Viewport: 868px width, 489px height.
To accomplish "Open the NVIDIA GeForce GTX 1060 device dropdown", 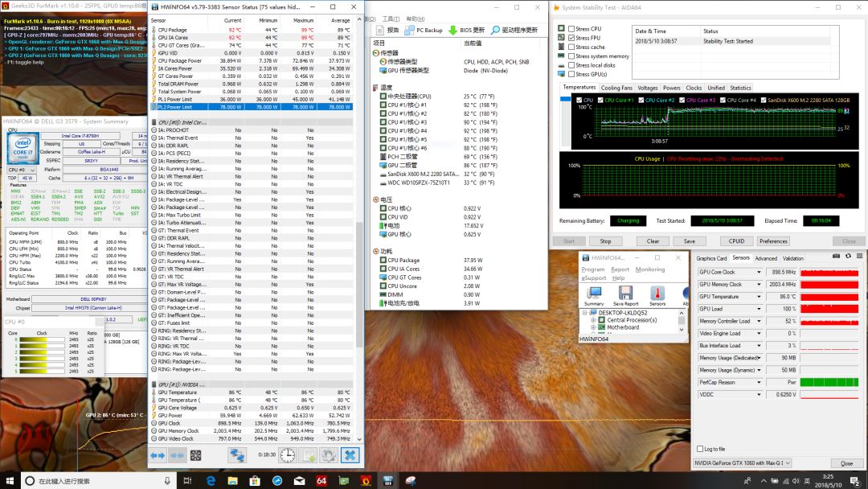I will [788, 463].
